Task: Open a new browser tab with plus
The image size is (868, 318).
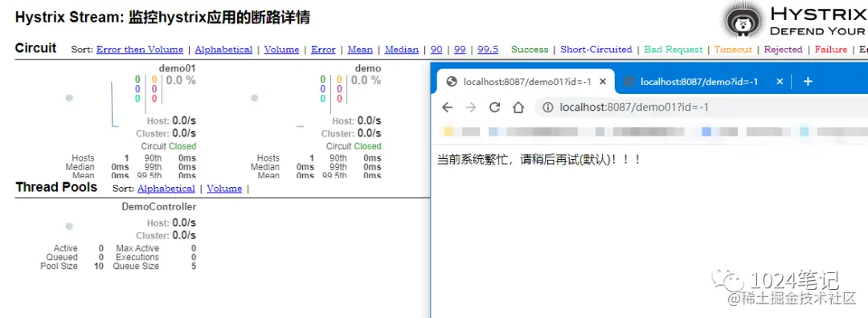Action: (808, 81)
